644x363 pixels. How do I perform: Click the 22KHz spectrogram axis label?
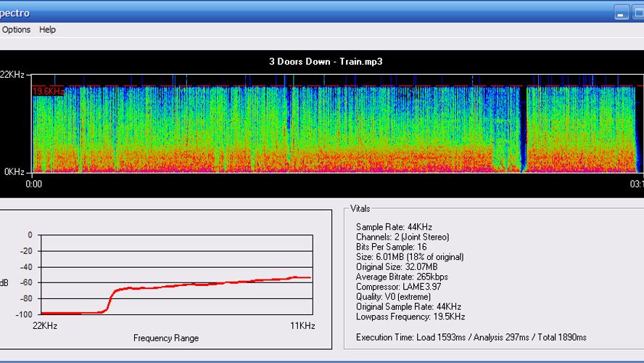point(12,75)
